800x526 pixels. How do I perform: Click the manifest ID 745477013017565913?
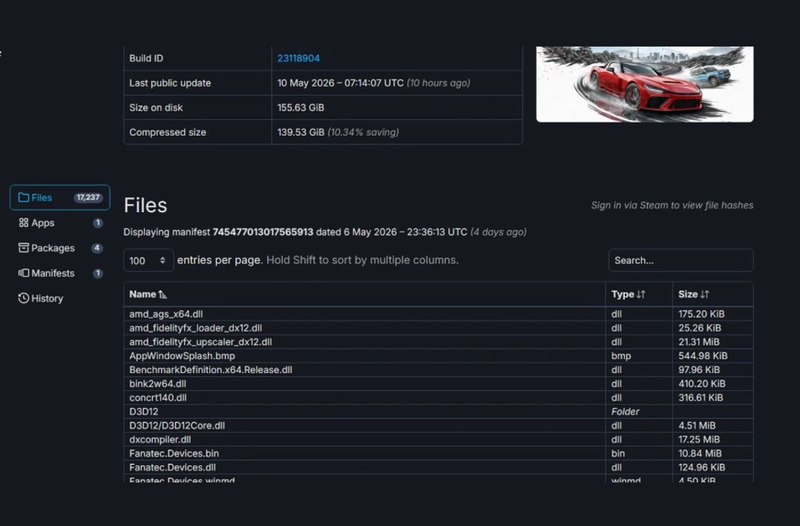(x=263, y=232)
